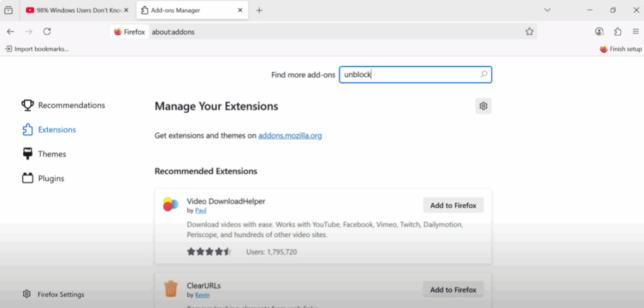This screenshot has height=308, width=644.
Task: Go back to the previous page
Action: click(x=10, y=31)
